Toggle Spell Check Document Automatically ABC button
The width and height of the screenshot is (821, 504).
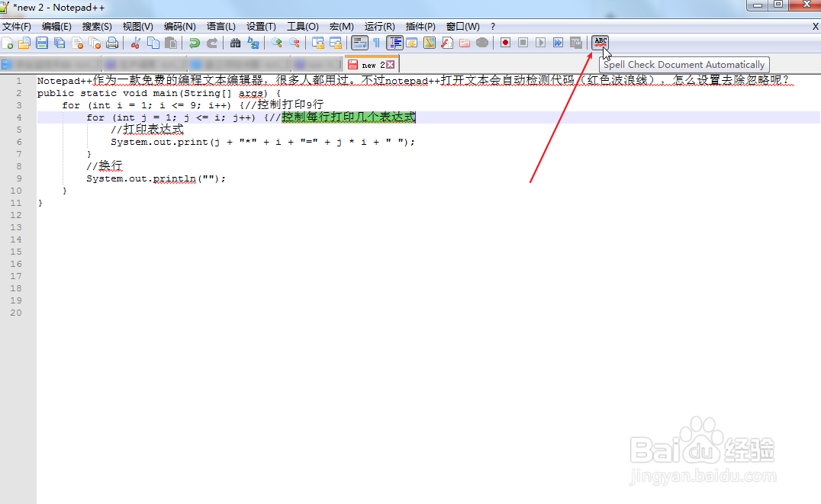coord(600,43)
